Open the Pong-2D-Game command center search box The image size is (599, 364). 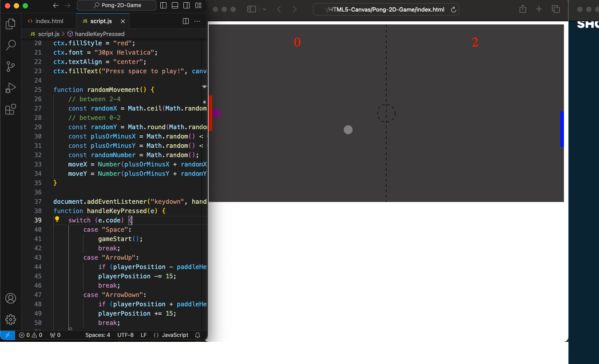click(116, 5)
